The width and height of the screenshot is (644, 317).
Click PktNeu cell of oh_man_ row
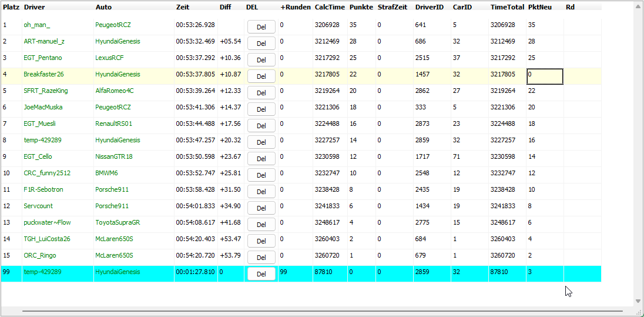click(544, 25)
